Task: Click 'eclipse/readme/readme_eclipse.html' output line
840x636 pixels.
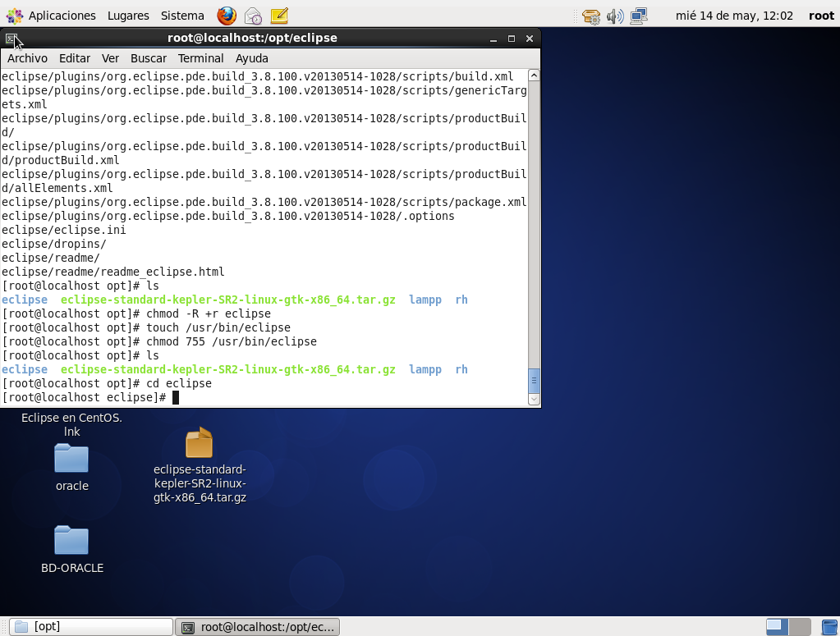Action: (113, 272)
